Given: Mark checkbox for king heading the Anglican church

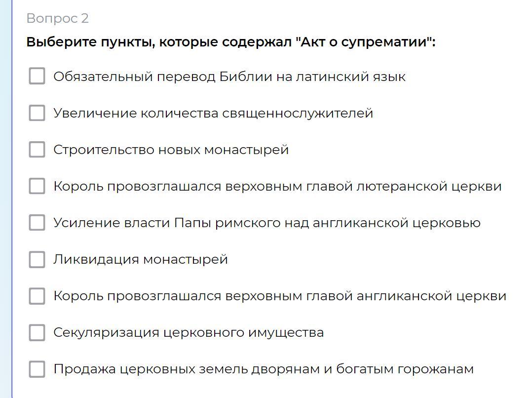Looking at the screenshot, I should pos(37,296).
